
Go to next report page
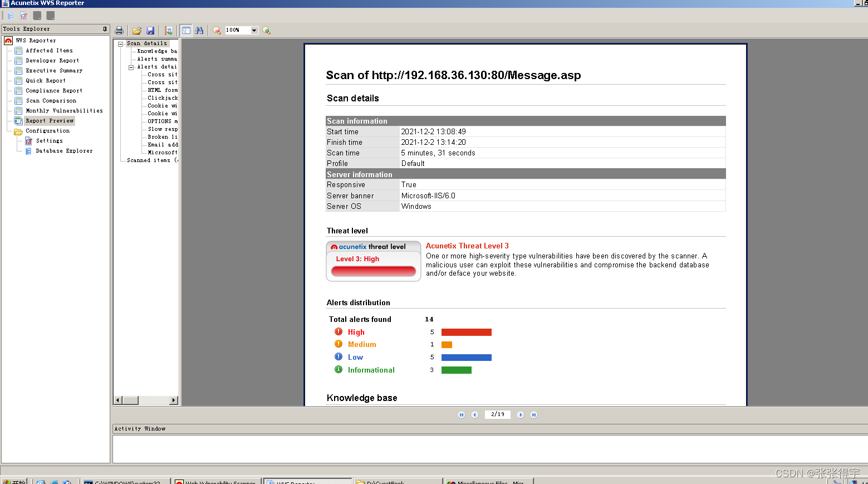(x=521, y=415)
